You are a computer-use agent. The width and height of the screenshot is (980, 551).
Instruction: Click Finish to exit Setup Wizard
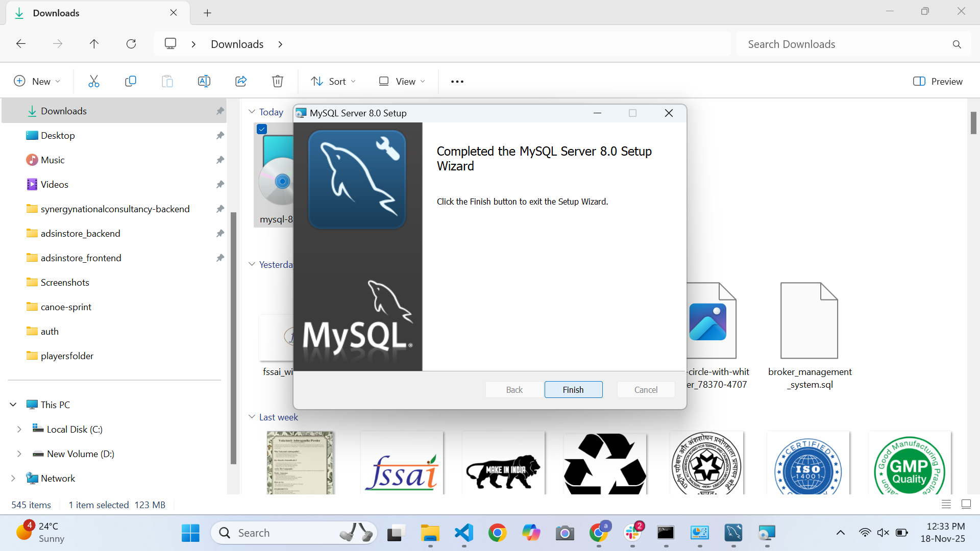[x=573, y=390]
